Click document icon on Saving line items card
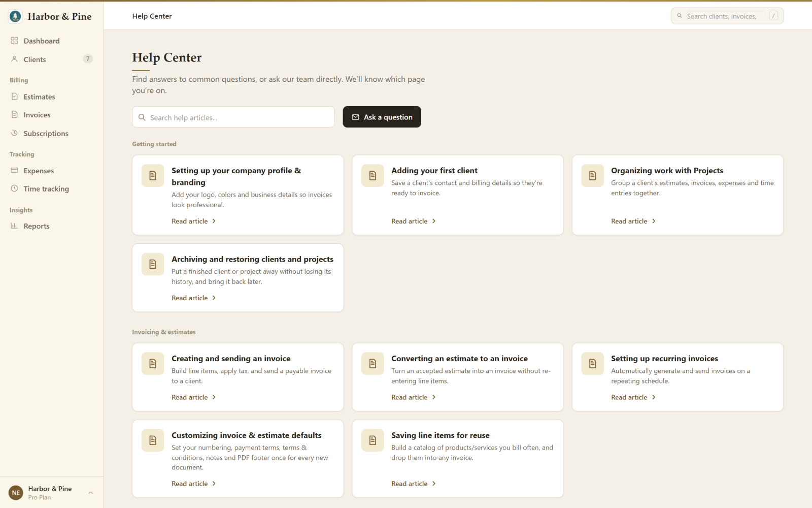 click(373, 440)
